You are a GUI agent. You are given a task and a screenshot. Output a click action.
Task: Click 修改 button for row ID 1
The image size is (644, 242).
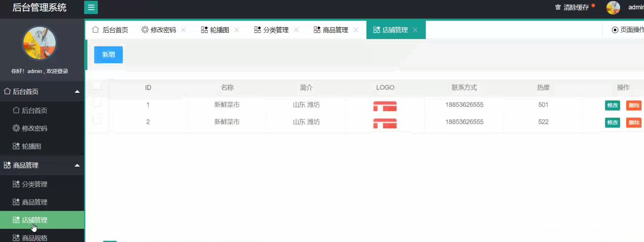612,106
